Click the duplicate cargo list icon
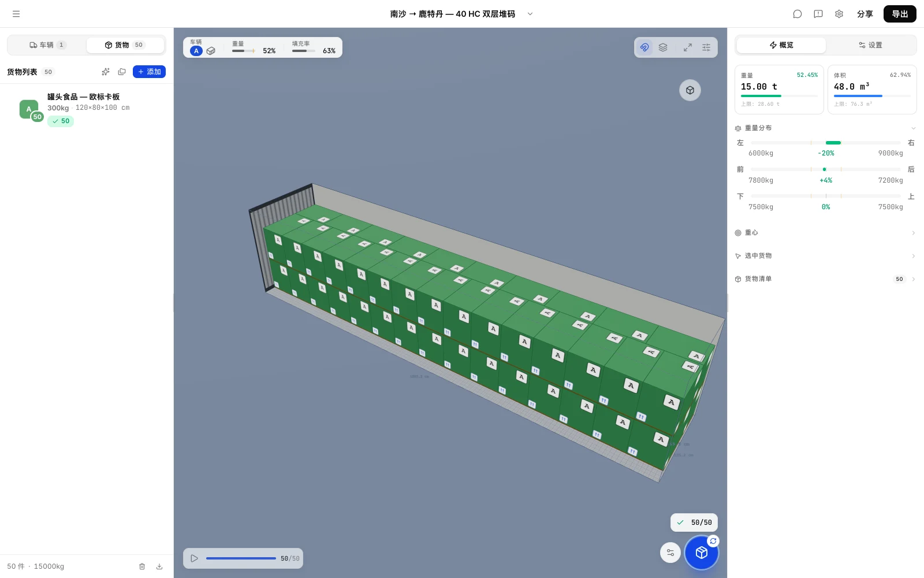The height and width of the screenshot is (578, 924). (x=122, y=72)
